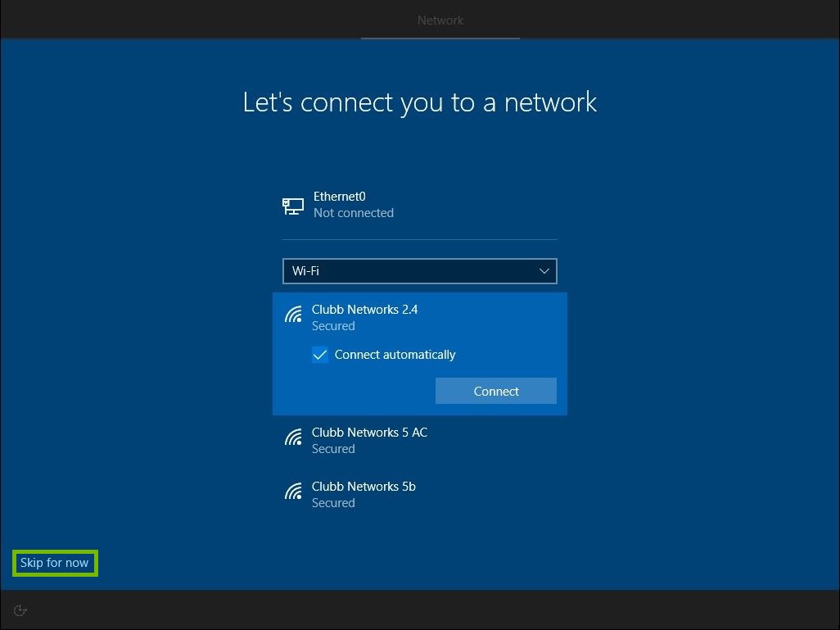Choose Skip for now to continue without network

click(54, 563)
